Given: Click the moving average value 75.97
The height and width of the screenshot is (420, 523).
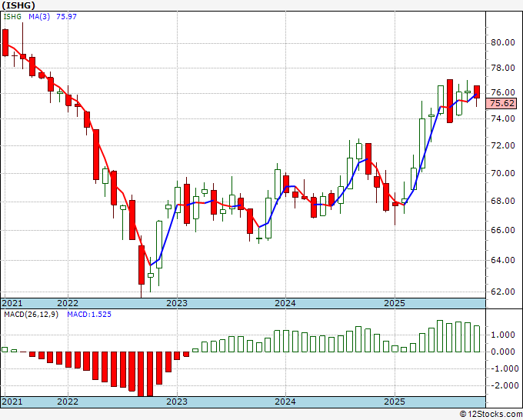Looking at the screenshot, I should tap(66, 17).
